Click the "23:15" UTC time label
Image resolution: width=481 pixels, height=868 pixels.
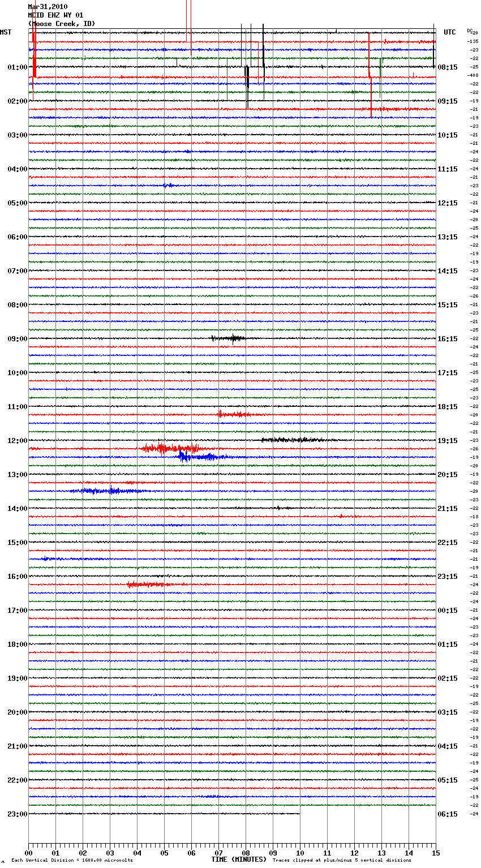(x=448, y=577)
